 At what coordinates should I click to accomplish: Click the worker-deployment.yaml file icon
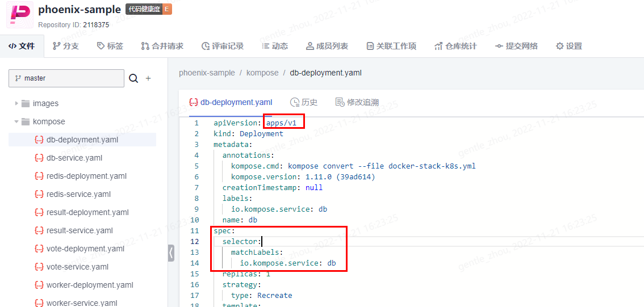click(39, 284)
